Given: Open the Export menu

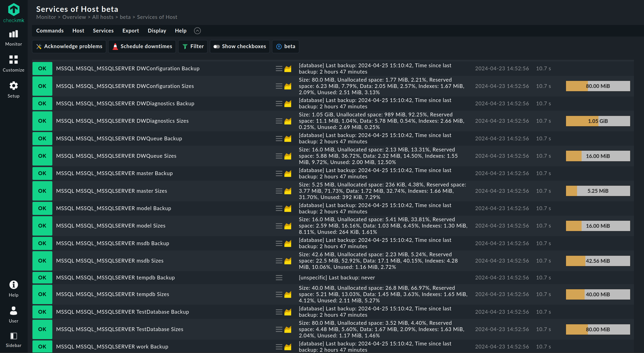Looking at the screenshot, I should [x=130, y=31].
